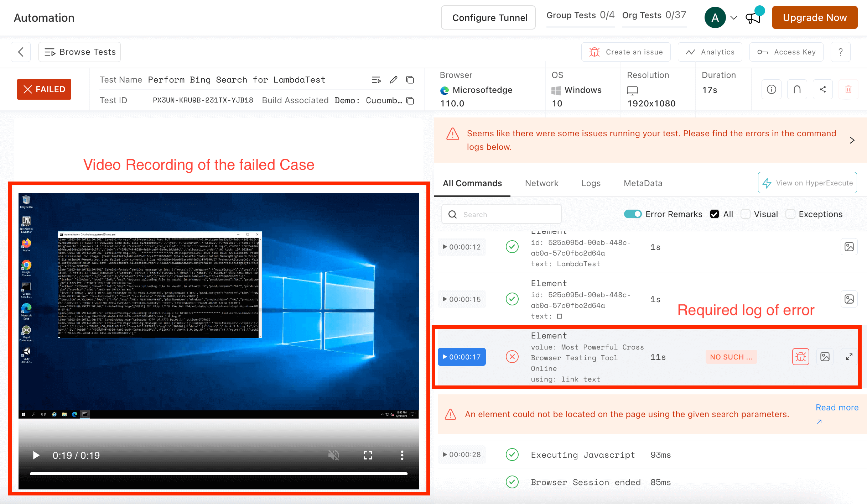Click the bug icon on failed command row
This screenshot has height=504, width=867.
(x=800, y=357)
